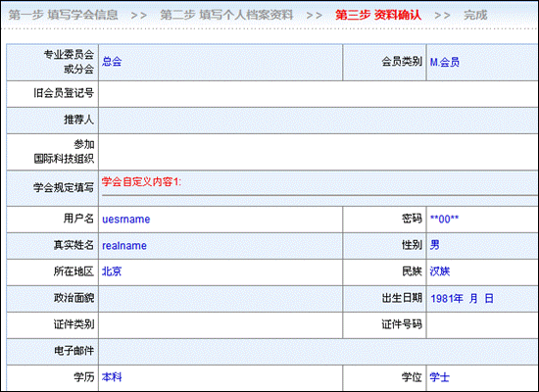Click the red 学会自定义内容1 label

pyautogui.click(x=141, y=181)
